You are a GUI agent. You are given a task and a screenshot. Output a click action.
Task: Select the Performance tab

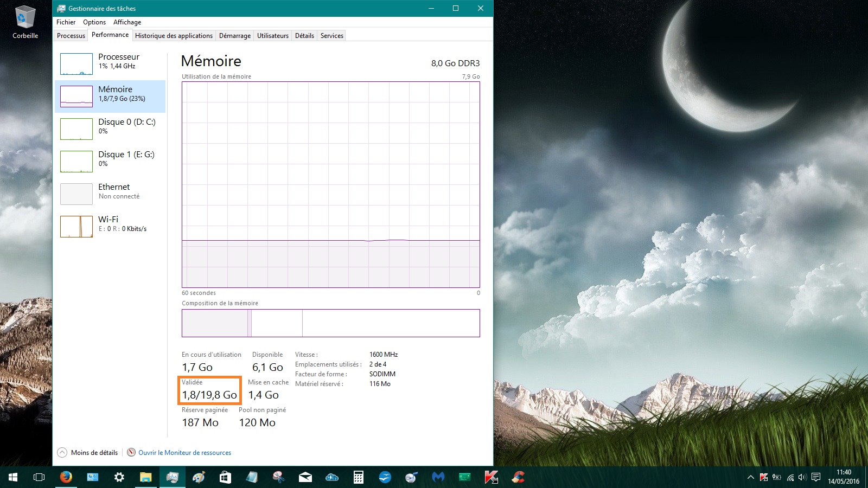[x=110, y=35]
